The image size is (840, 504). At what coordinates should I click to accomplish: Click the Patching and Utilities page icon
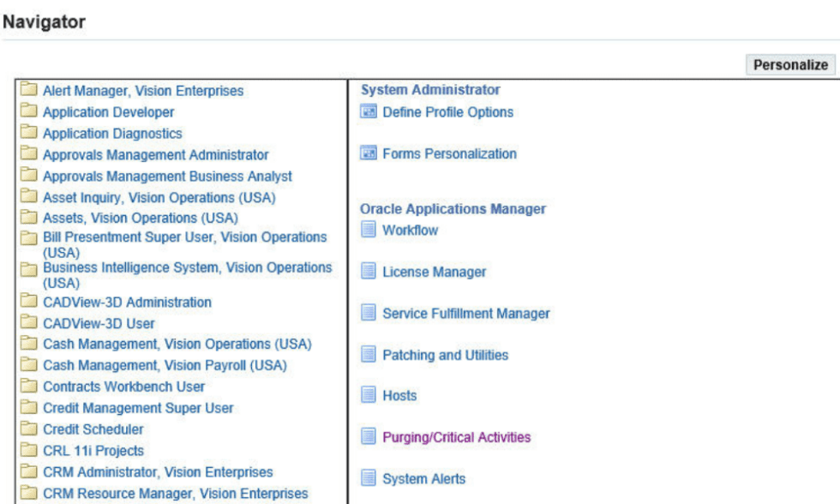coord(369,355)
